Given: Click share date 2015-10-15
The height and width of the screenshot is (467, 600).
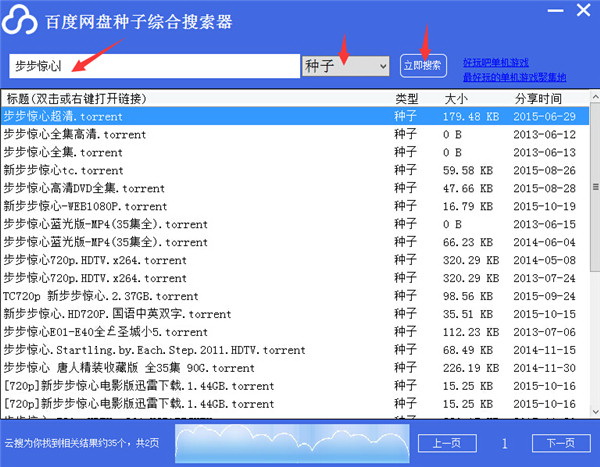Looking at the screenshot, I should point(545,314).
